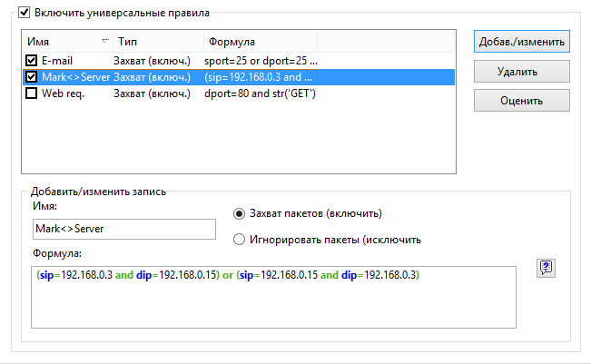Viewport: 591px width, 364px height.
Task: Click into the Имя name input field
Action: 124,229
